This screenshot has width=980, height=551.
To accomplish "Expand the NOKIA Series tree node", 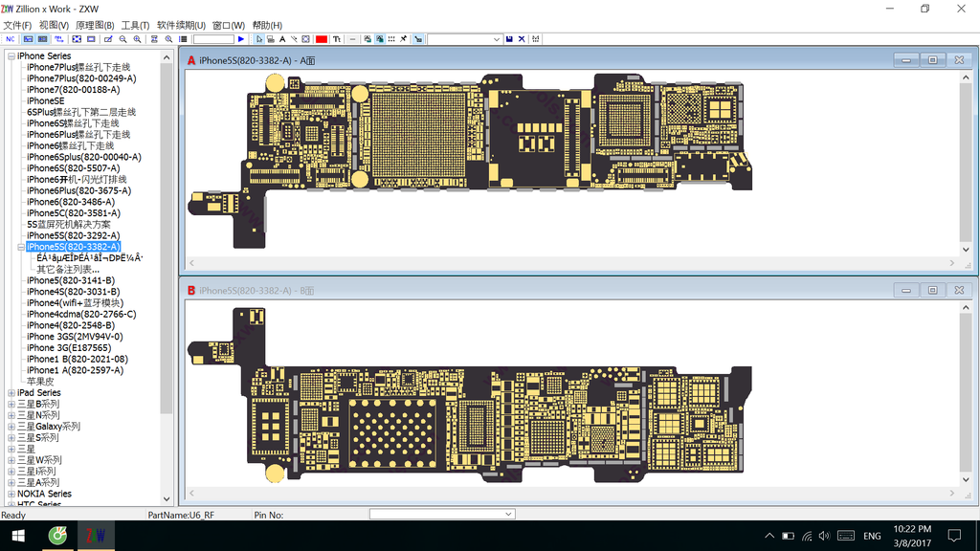I will [x=11, y=495].
